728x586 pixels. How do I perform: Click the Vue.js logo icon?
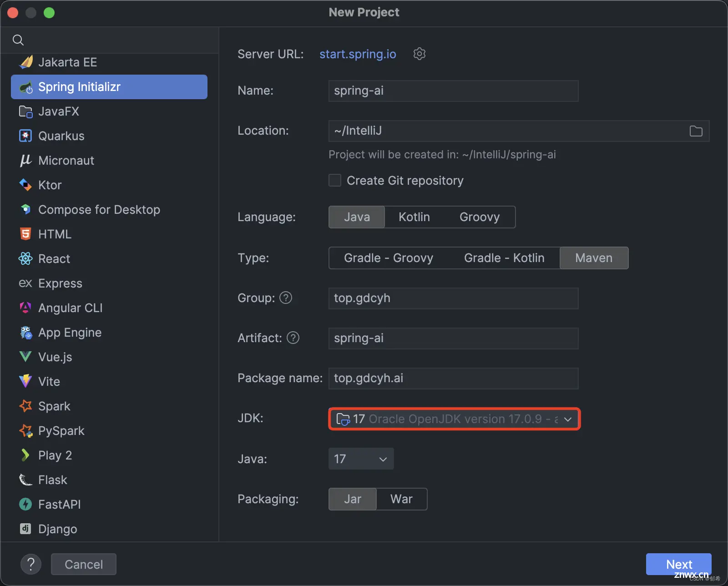click(26, 357)
